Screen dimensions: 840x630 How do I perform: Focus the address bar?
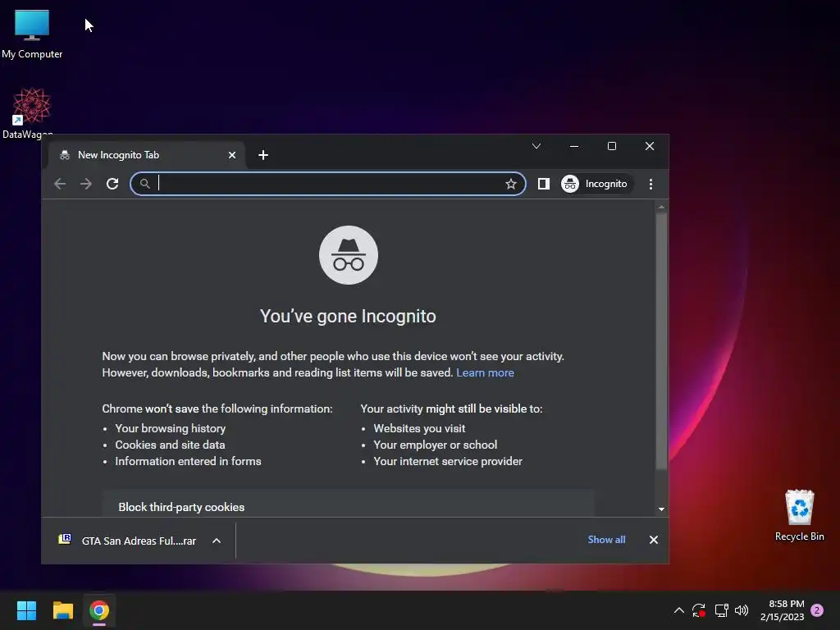point(328,184)
